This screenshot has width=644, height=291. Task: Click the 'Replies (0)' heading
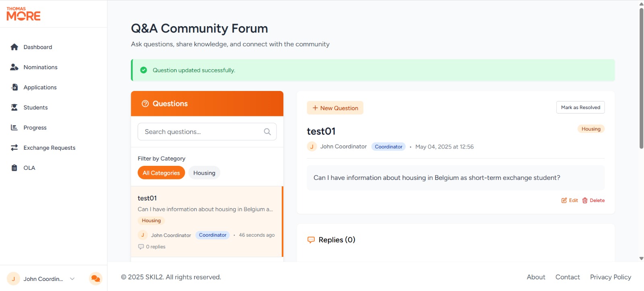[337, 240]
